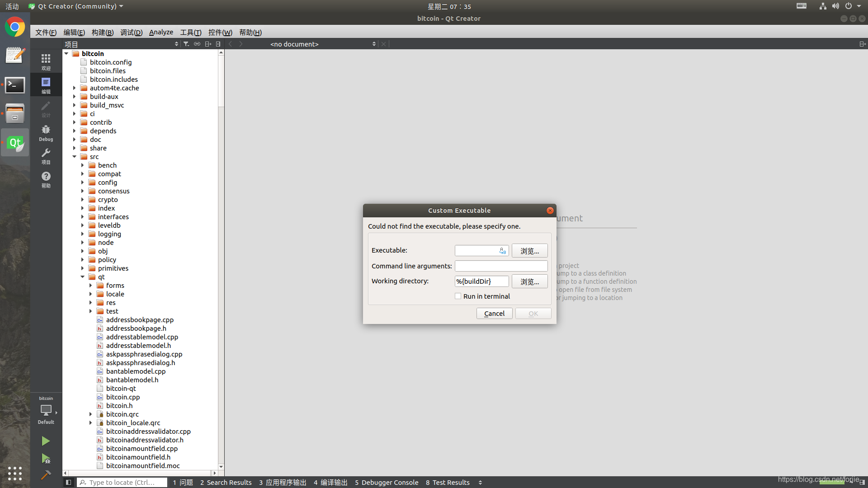Open the Build menu
The height and width of the screenshot is (488, 868).
click(x=103, y=32)
